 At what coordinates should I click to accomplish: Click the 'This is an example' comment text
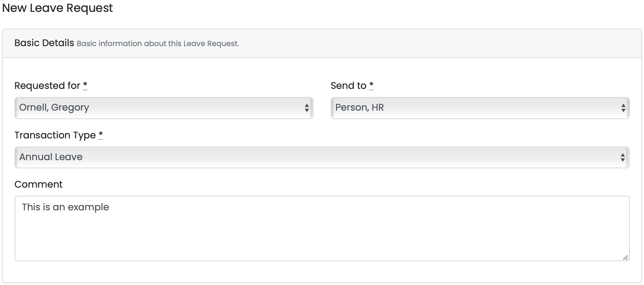pyautogui.click(x=65, y=207)
